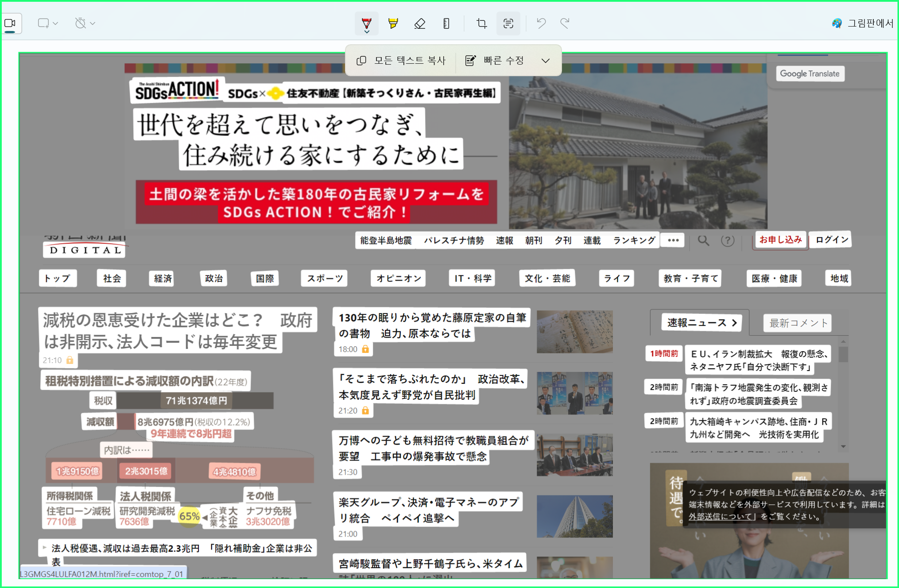
Task: Switch to the 最新コメント tab
Action: [798, 323]
